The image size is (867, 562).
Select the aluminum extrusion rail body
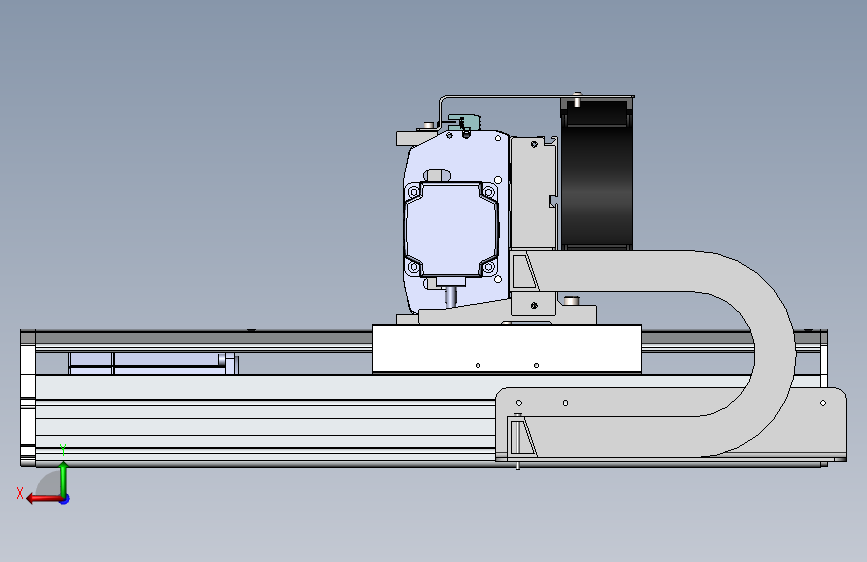(x=265, y=420)
